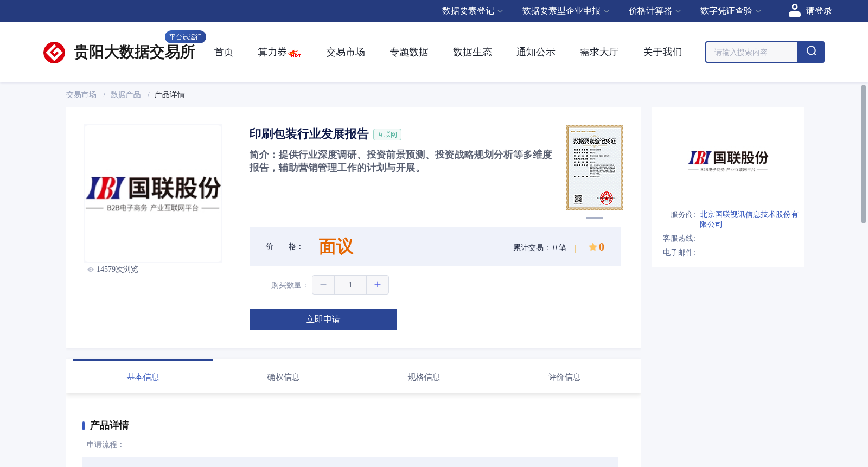Viewport: 868px width, 467px height.
Task: Click 请登录 login link
Action: point(819,11)
